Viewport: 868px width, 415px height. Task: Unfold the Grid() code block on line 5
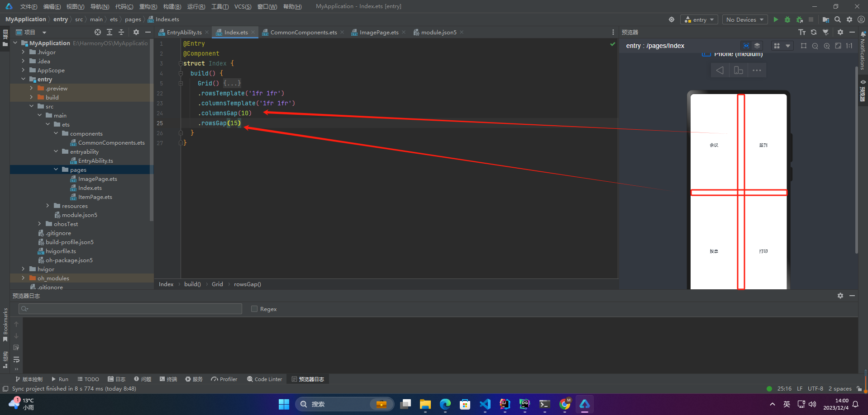pyautogui.click(x=181, y=83)
